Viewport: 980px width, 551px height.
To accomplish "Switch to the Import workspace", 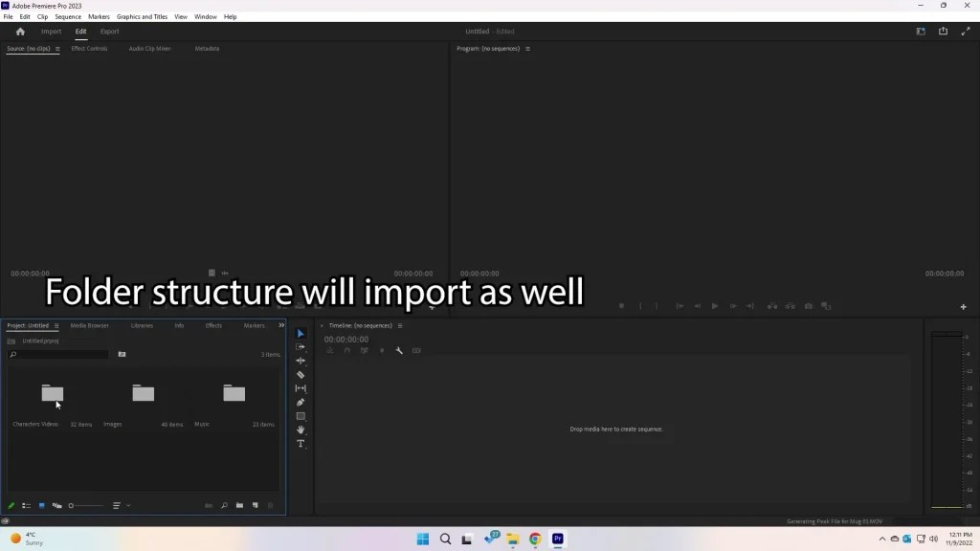I will click(51, 31).
